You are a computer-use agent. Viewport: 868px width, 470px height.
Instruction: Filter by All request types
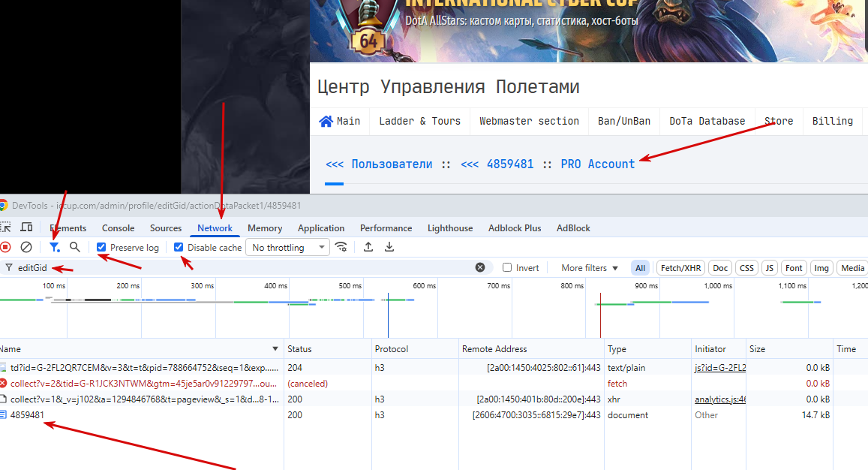tap(641, 268)
